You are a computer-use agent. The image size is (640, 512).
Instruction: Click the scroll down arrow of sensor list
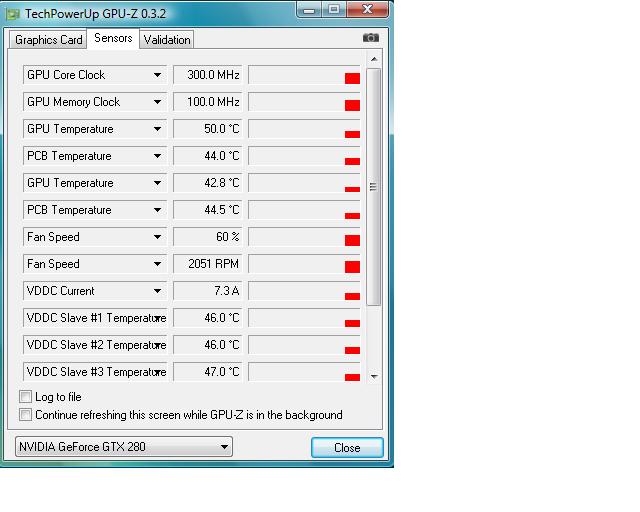(x=373, y=376)
